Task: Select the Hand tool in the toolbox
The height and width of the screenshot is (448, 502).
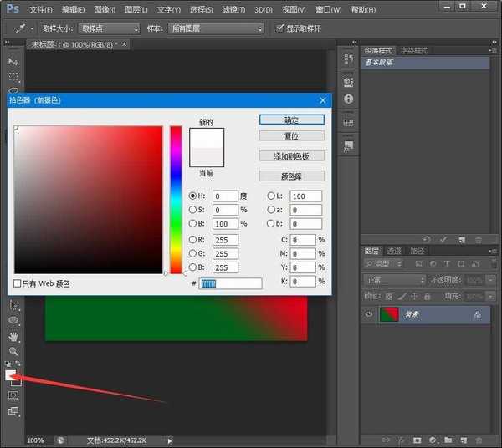Action: (13, 336)
